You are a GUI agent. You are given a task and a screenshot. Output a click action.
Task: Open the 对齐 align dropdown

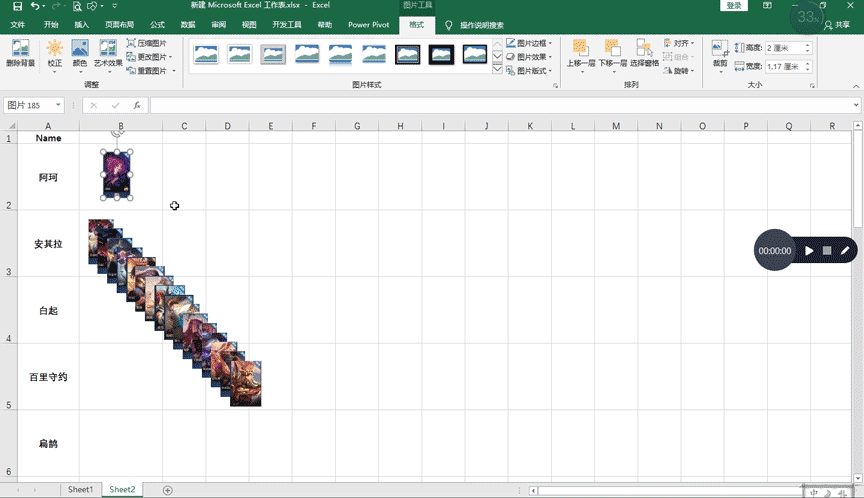679,43
